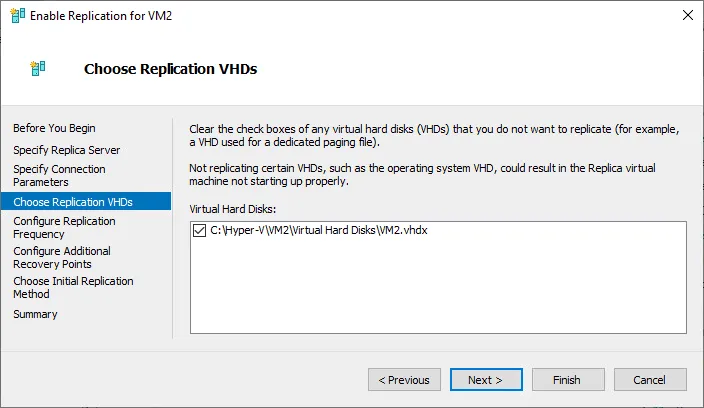This screenshot has height=408, width=704.
Task: Select Choose Replication VHDs in sidebar
Action: [73, 202]
